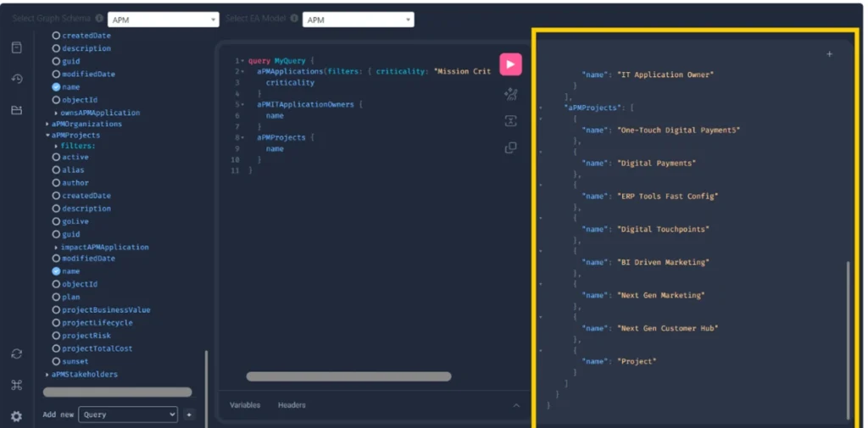Uncheck the name field under aPMProjects
Screen dimensions: 868x428
(56, 271)
